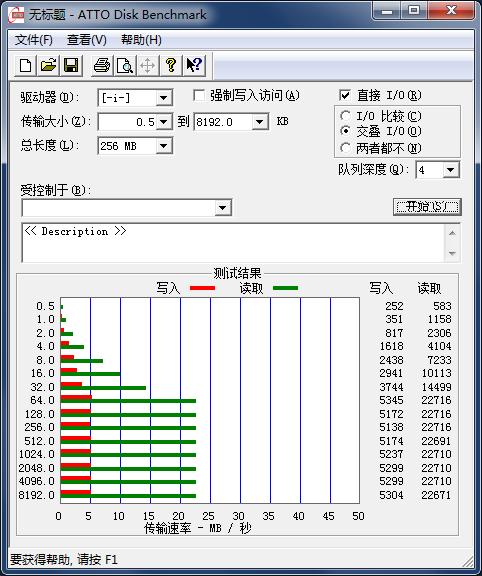Open Print Preview magnifier icon

pyautogui.click(x=125, y=65)
